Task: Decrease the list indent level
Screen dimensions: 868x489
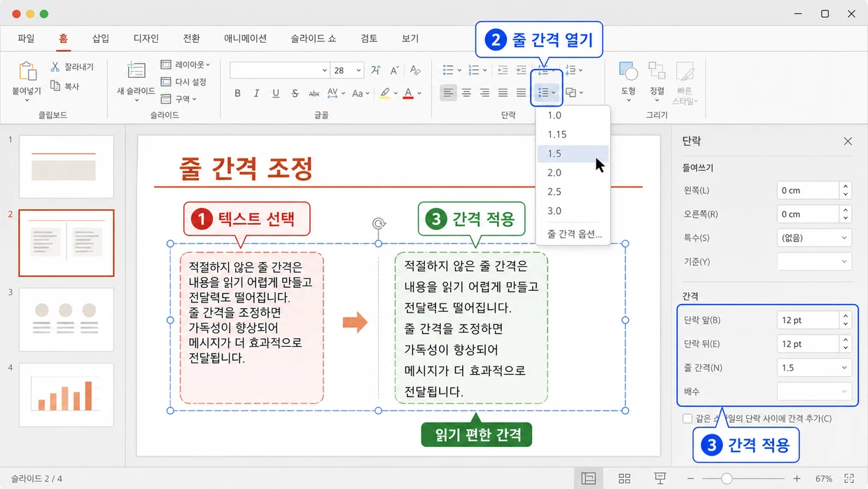Action: (x=503, y=70)
